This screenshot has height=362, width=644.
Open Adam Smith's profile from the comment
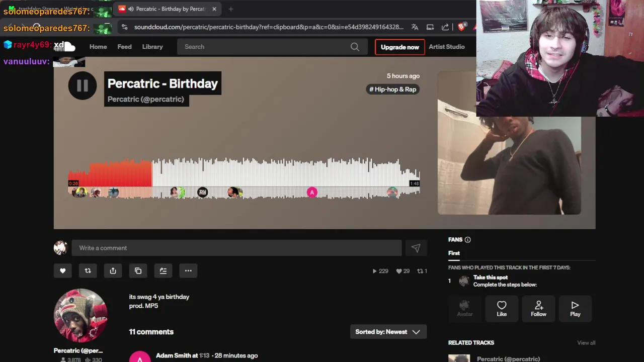pyautogui.click(x=174, y=355)
